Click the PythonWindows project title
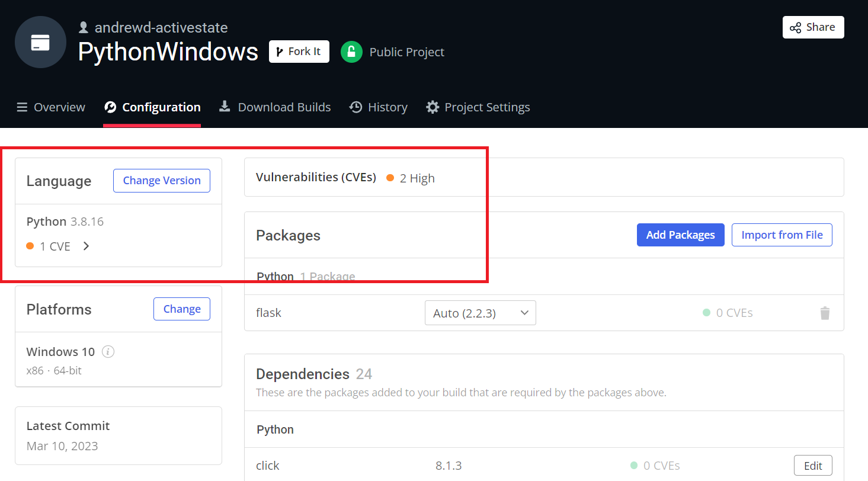Image resolution: width=868 pixels, height=481 pixels. tap(168, 52)
